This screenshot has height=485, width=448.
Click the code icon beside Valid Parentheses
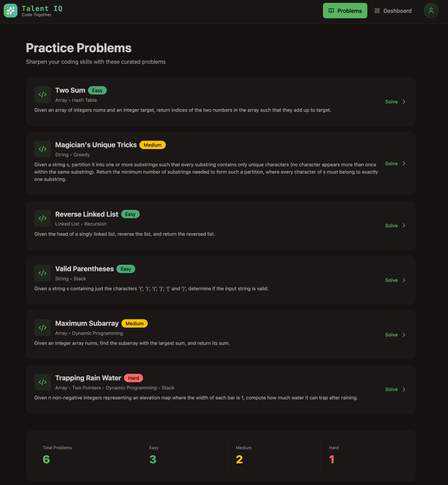tap(43, 273)
